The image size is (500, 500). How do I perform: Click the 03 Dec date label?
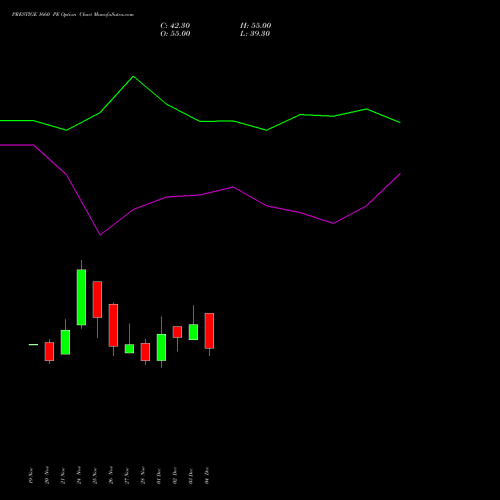(191, 475)
